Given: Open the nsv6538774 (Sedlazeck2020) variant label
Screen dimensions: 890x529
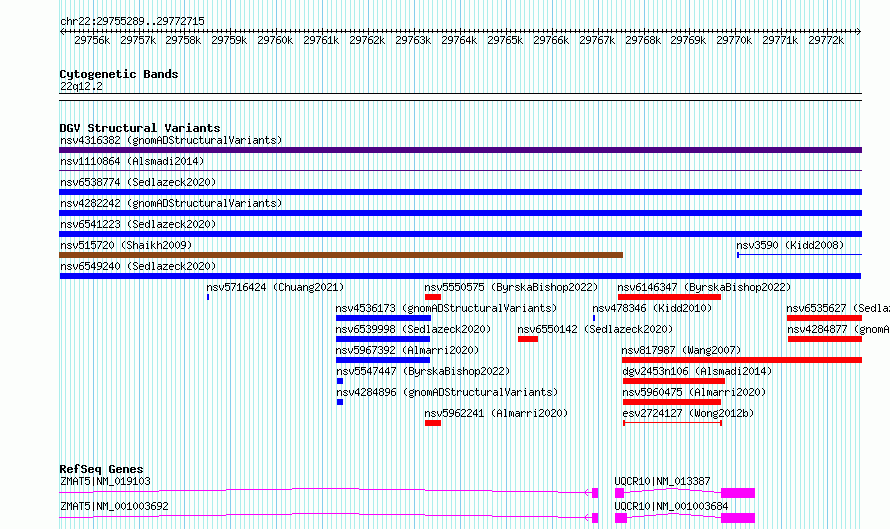Looking at the screenshot, I should pos(138,182).
